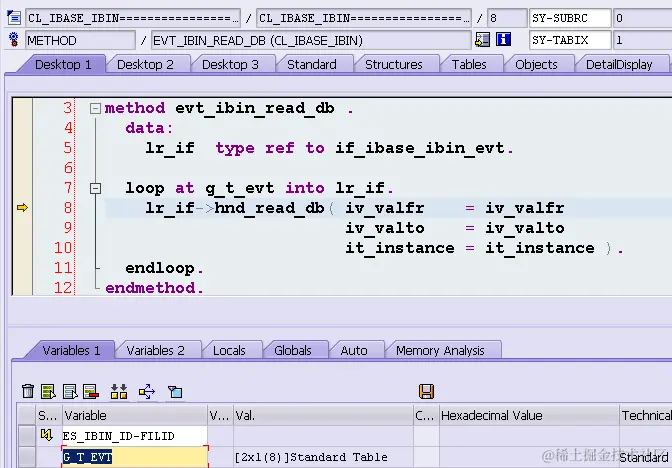Click the S... status column header
Viewport: 672px width, 468px height.
pyautogui.click(x=48, y=415)
